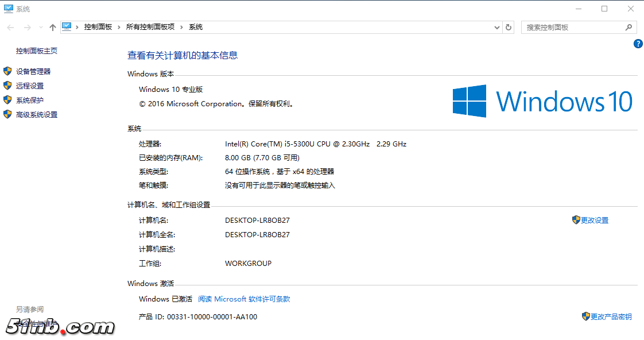Open 高级系统设置 in the sidebar
The height and width of the screenshot is (340, 644).
tap(37, 115)
